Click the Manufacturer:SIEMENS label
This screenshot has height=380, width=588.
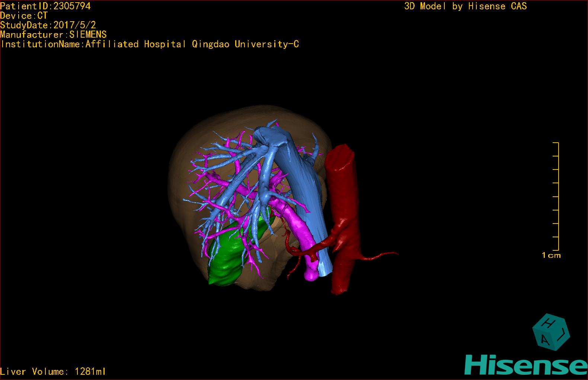(x=54, y=35)
